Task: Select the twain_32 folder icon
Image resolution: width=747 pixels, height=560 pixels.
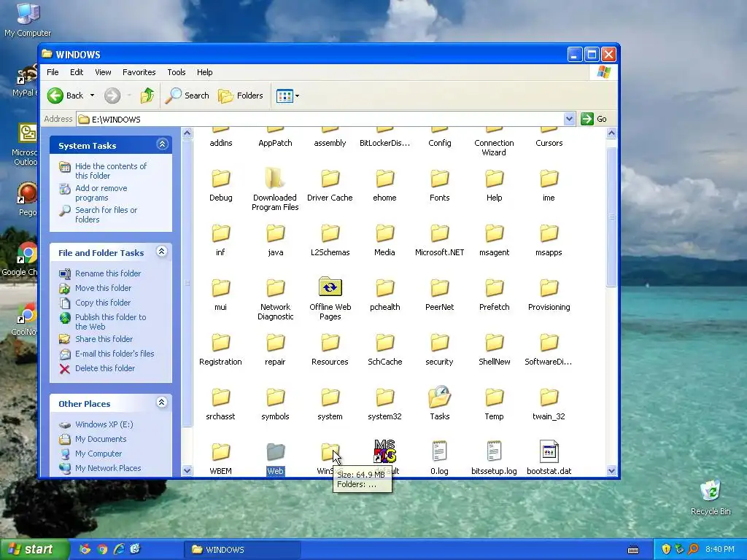Action: 549,397
